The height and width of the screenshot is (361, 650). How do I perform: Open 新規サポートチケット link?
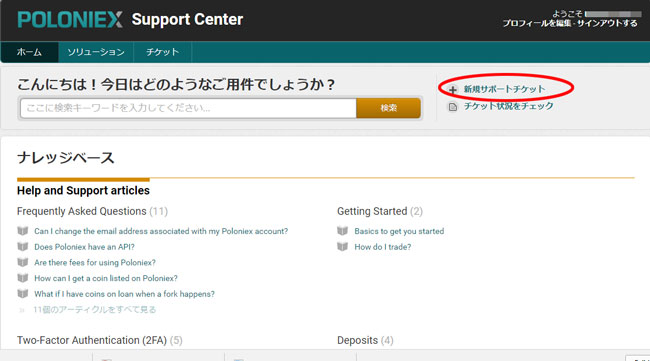pyautogui.click(x=504, y=89)
